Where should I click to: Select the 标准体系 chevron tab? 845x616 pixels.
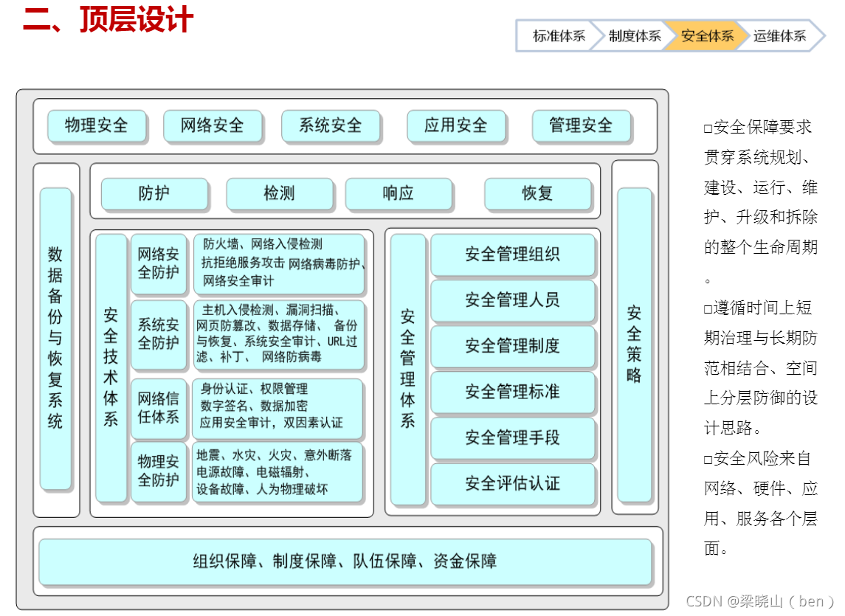tap(559, 36)
